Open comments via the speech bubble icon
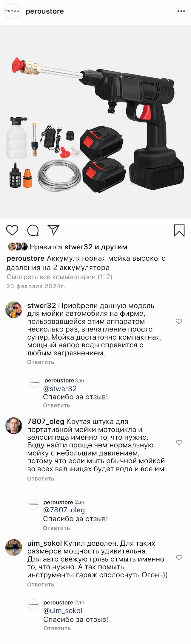Image resolution: width=191 pixels, height=644 pixels. coord(33,230)
